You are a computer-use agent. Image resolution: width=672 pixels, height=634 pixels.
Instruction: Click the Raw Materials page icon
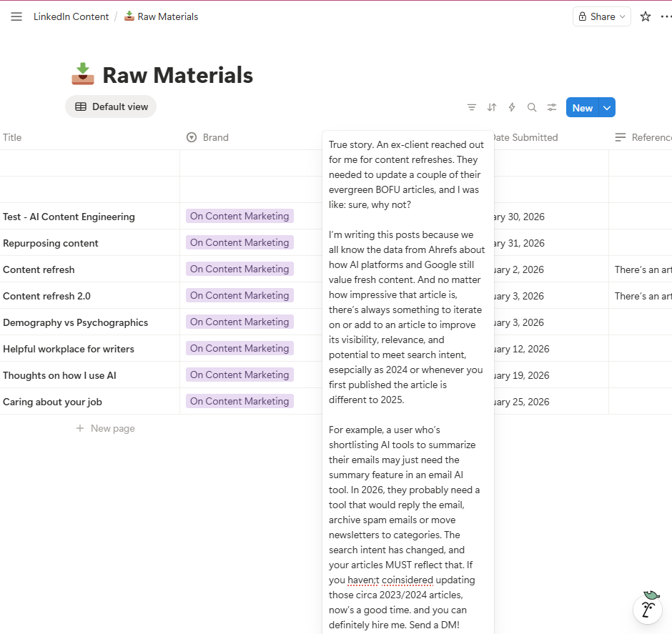83,74
